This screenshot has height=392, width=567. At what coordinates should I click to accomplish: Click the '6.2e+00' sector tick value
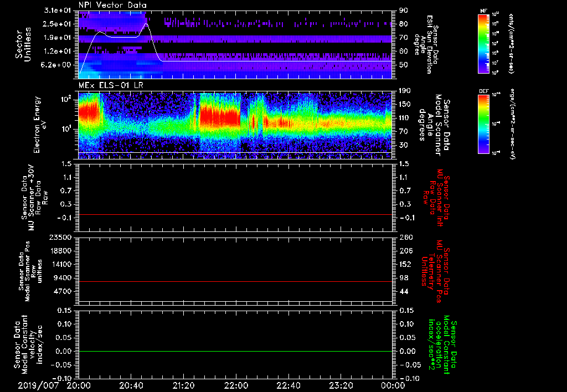(x=57, y=65)
